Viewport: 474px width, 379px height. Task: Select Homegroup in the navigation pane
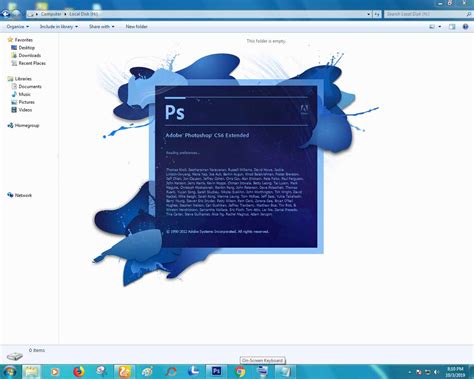27,125
